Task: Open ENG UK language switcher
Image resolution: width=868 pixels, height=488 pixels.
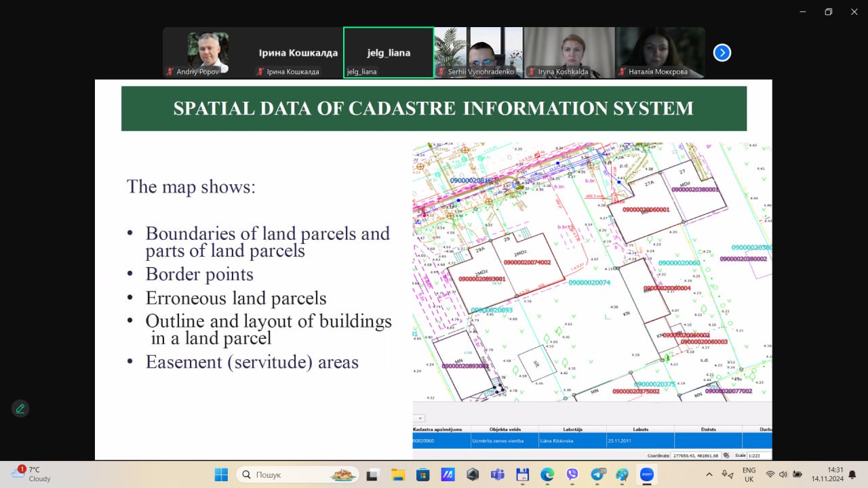Action: coord(749,474)
